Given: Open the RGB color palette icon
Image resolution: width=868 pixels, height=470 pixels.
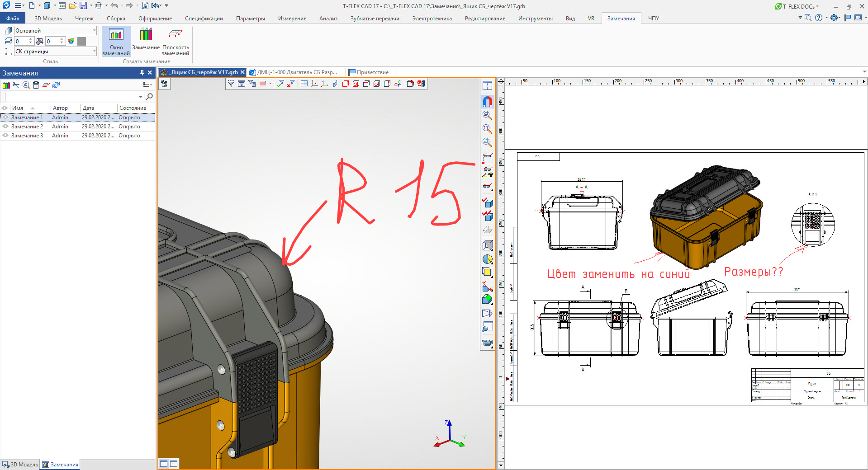Looking at the screenshot, I should [71, 41].
